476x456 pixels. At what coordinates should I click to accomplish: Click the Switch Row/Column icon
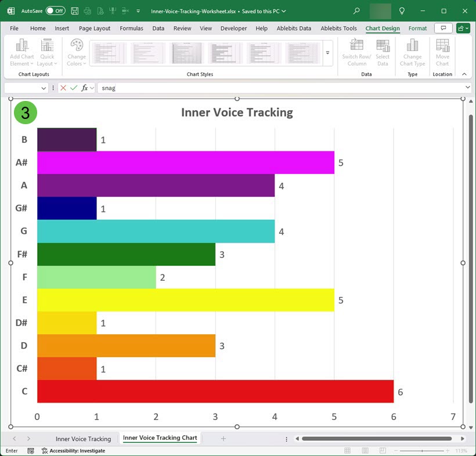(x=357, y=53)
